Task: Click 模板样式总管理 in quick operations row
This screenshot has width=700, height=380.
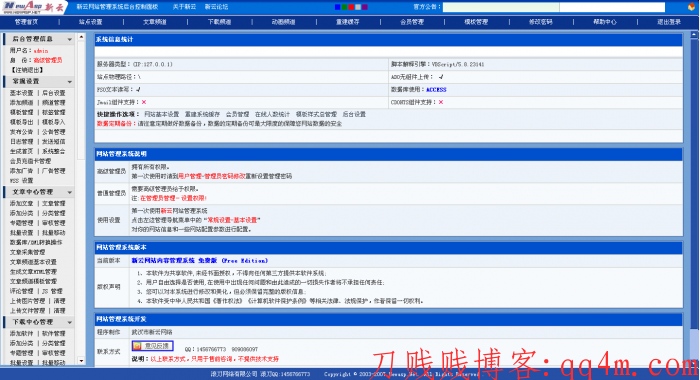Action: point(316,114)
